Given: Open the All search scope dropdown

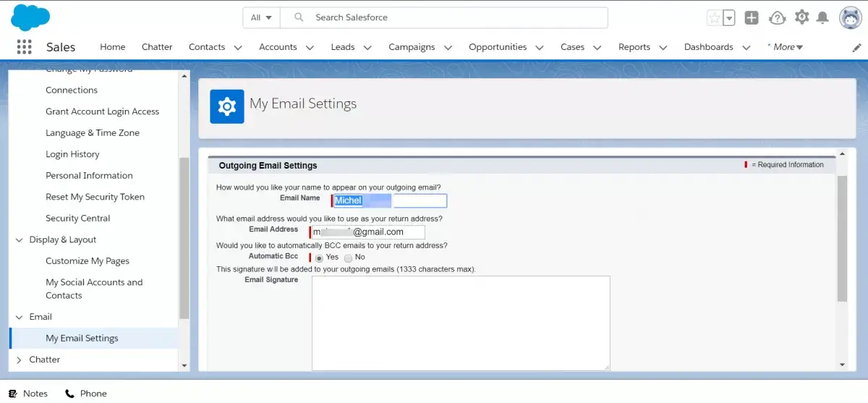Looking at the screenshot, I should point(261,17).
